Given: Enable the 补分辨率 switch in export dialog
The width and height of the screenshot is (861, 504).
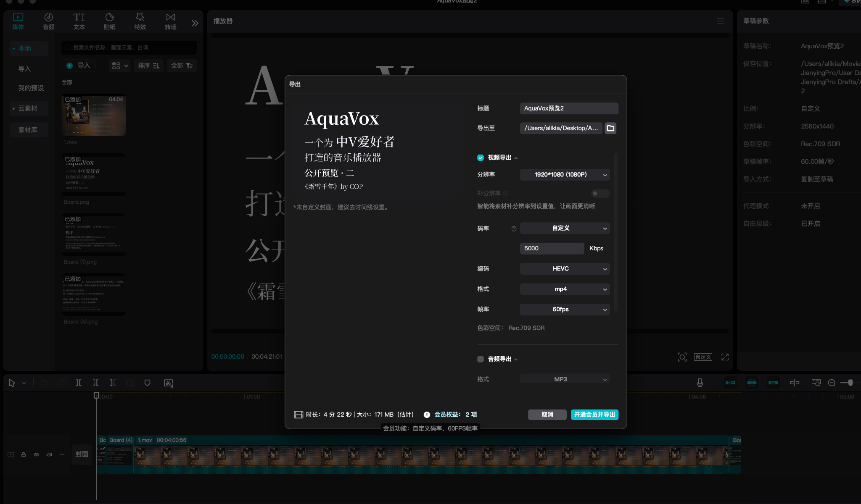Looking at the screenshot, I should coord(600,193).
